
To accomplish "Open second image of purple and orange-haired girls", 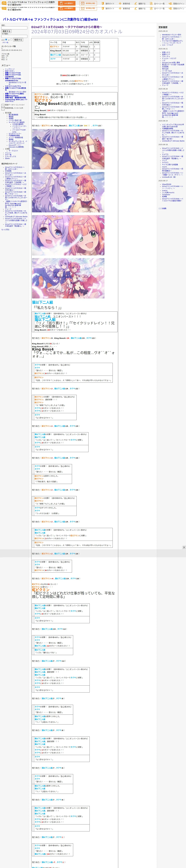I will click(x=68, y=192).
